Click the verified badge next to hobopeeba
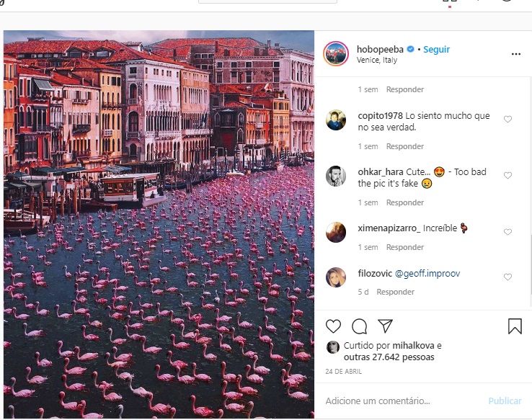The width and height of the screenshot is (532, 420). coord(411,49)
